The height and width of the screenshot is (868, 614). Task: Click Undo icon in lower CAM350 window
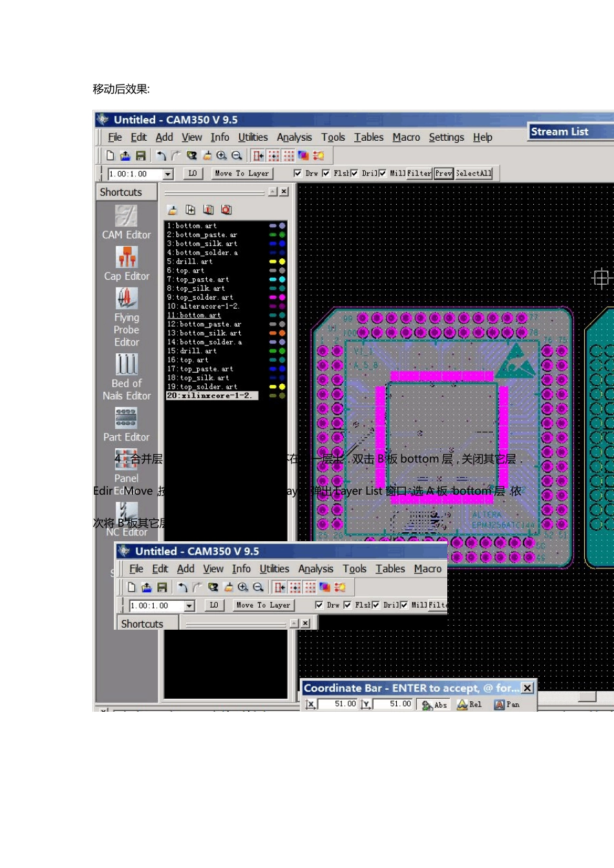pos(182,587)
